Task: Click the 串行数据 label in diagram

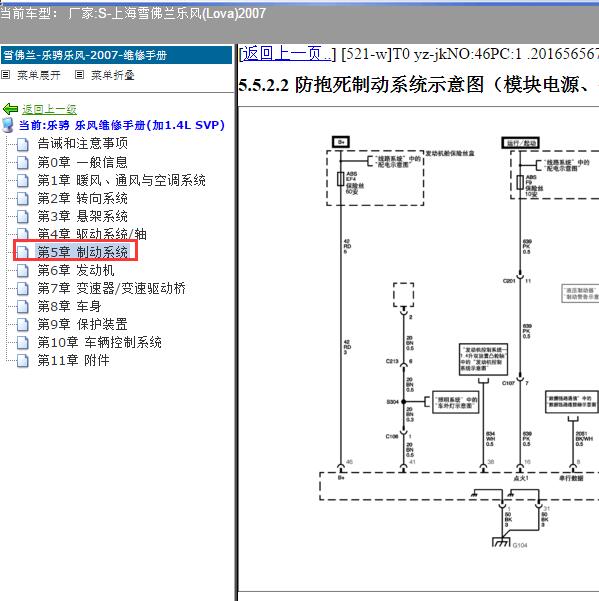Action: [571, 478]
